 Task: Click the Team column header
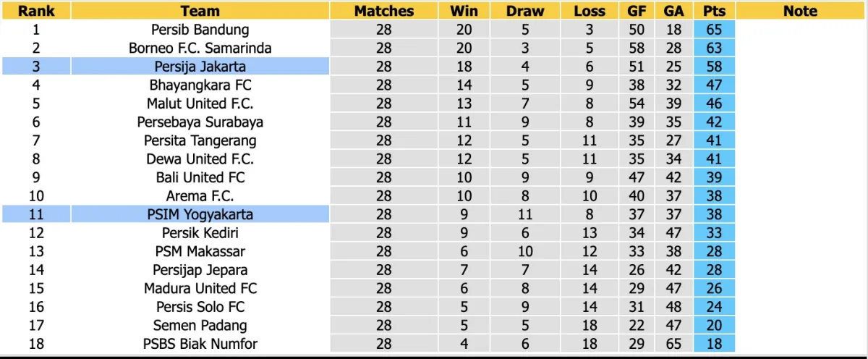click(x=200, y=11)
